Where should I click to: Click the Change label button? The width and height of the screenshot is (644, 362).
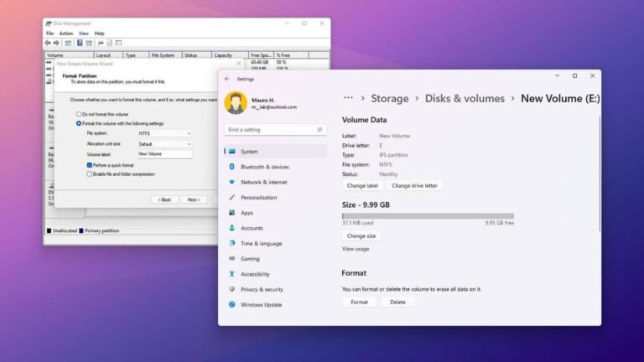362,185
